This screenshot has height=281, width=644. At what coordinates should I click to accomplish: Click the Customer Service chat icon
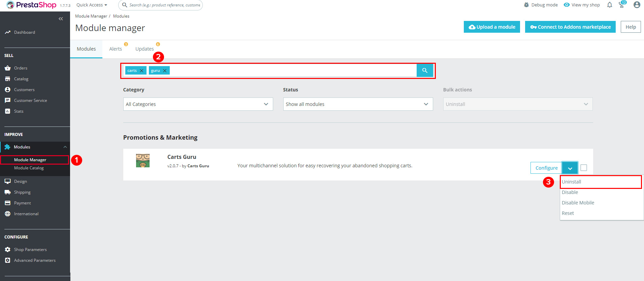(x=7, y=101)
